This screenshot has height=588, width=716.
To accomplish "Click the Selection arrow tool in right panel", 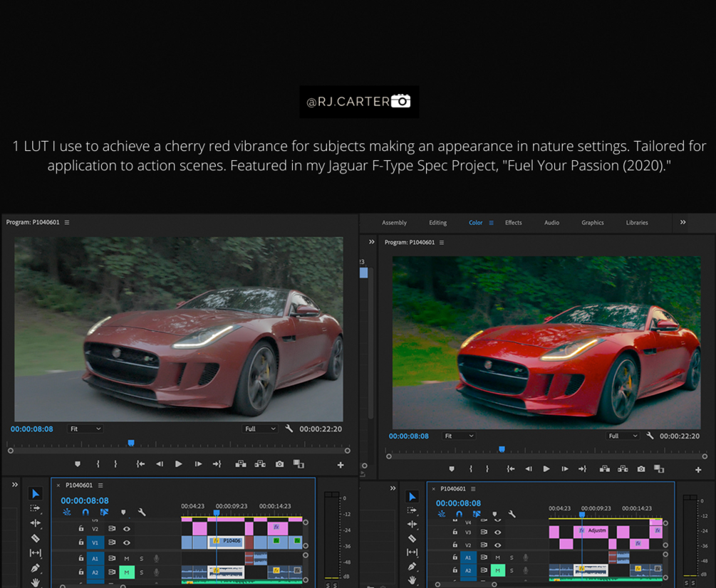I will 412,496.
